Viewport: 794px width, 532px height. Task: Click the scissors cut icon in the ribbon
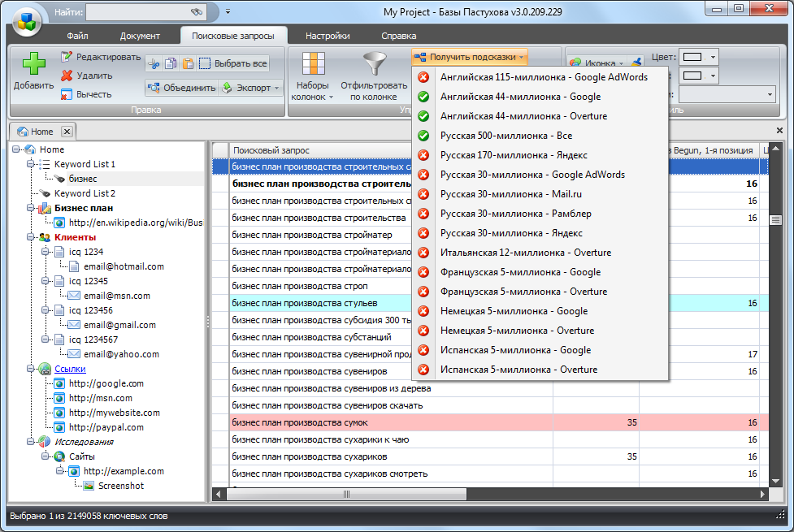[x=154, y=63]
